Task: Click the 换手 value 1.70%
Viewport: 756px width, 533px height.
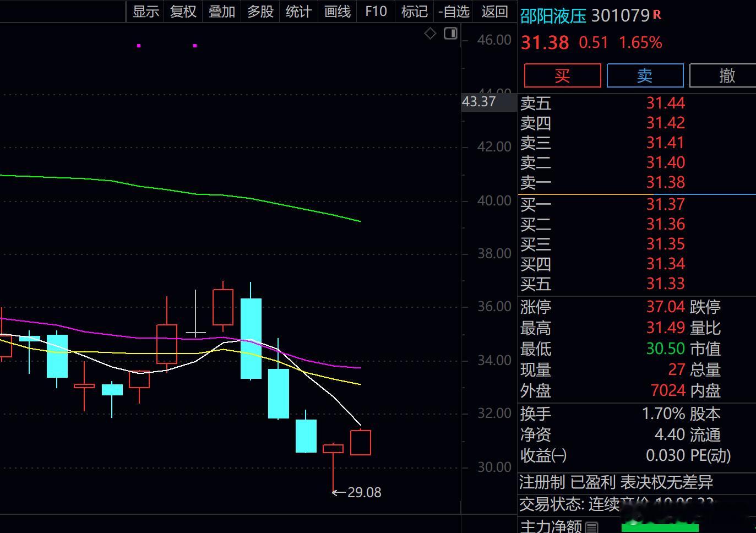Action: coord(663,414)
